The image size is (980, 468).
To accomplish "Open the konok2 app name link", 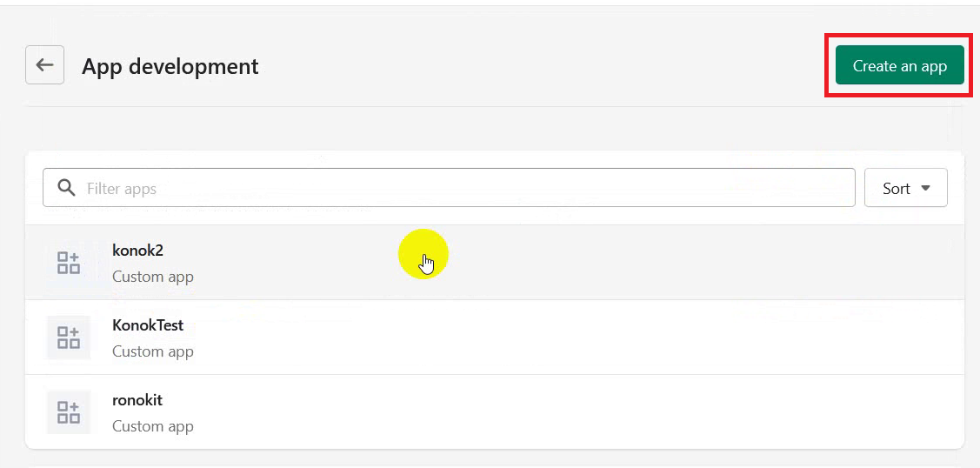I will 137,250.
